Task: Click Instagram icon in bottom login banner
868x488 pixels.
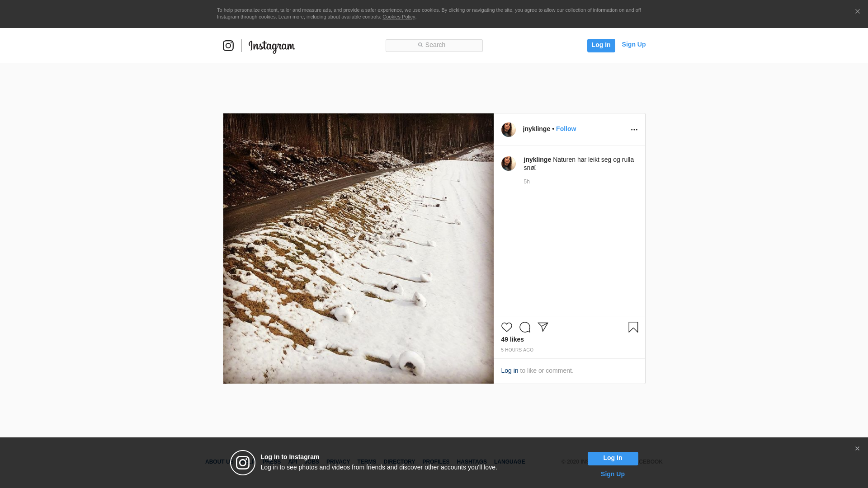Action: tap(243, 463)
